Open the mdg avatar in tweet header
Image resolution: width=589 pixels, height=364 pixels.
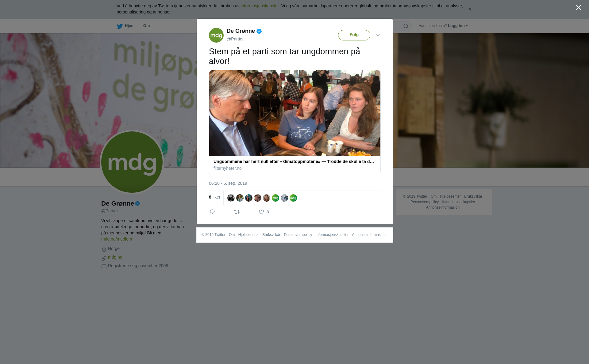(x=216, y=35)
